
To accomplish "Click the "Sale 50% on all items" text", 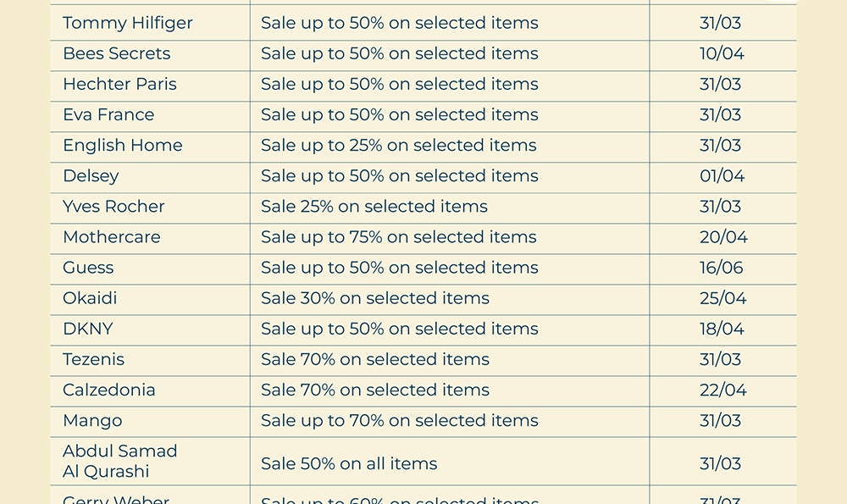I will [349, 463].
